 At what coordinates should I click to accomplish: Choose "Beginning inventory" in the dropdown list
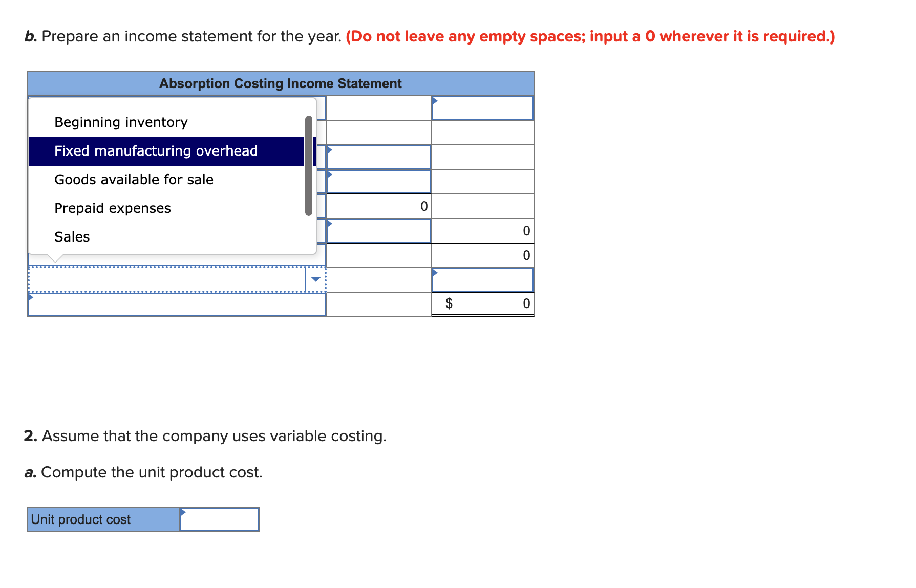121,122
